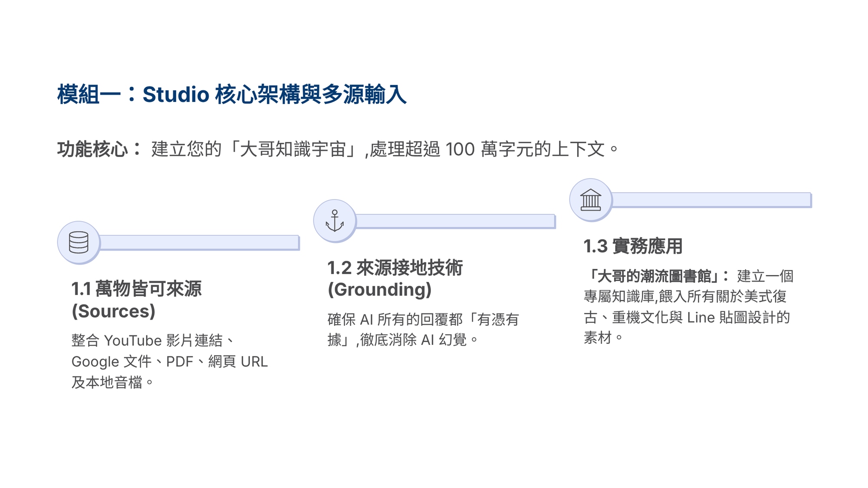The image size is (868, 488).
Task: Click the word YouTube in section 1.1
Action: 133,341
